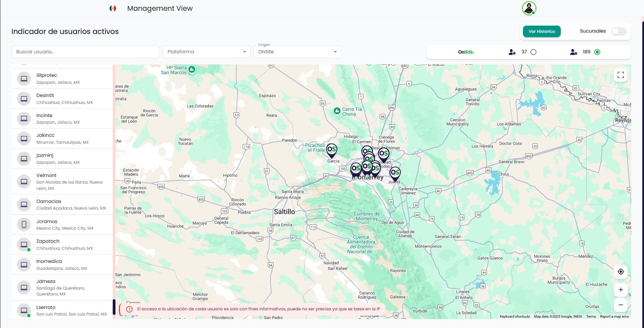Select user Incinte by name
The image size is (644, 328).
click(x=44, y=115)
